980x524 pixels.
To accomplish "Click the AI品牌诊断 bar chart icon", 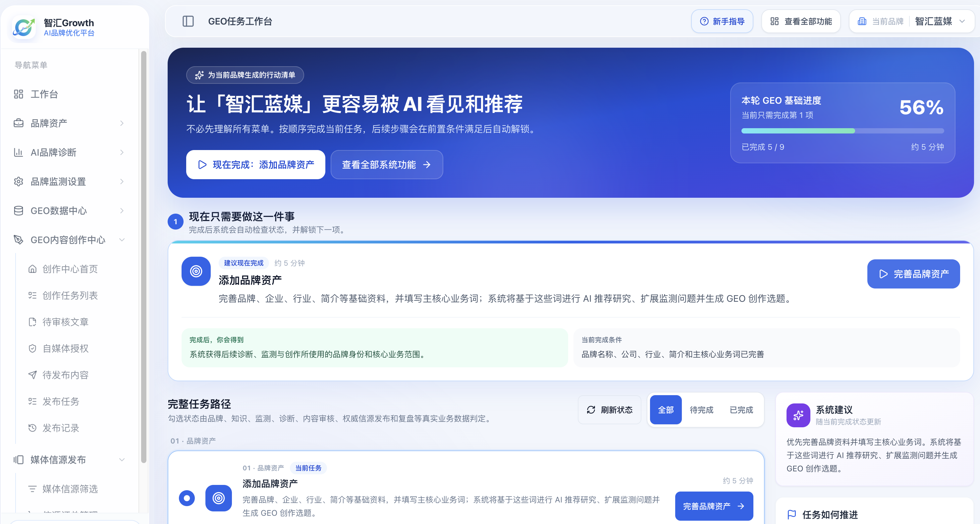I will (18, 152).
